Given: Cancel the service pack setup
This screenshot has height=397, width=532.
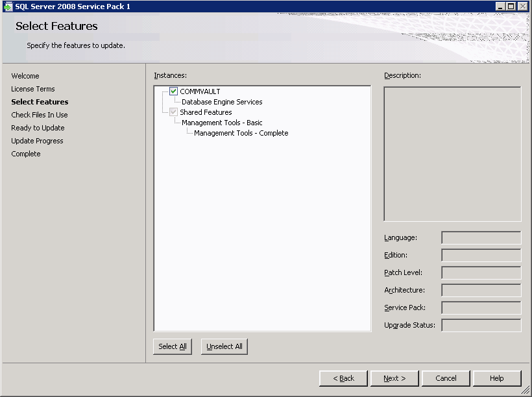Looking at the screenshot, I should click(x=446, y=378).
